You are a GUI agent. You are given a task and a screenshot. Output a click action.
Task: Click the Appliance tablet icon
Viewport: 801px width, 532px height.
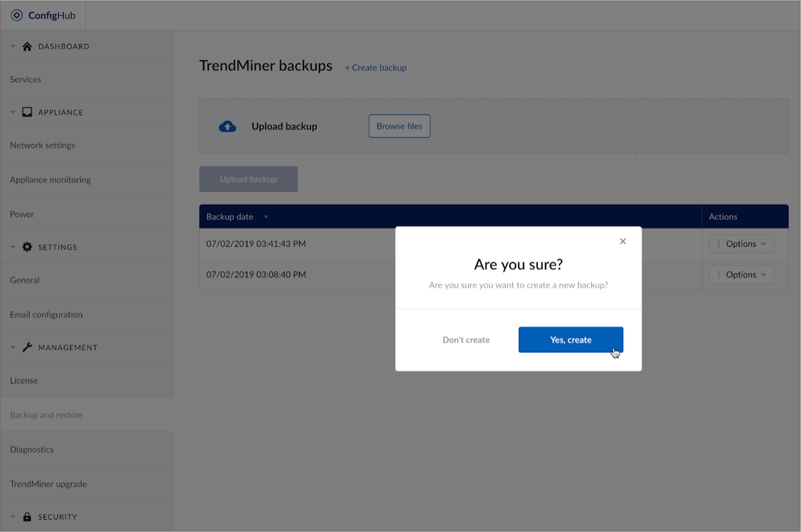pos(27,112)
